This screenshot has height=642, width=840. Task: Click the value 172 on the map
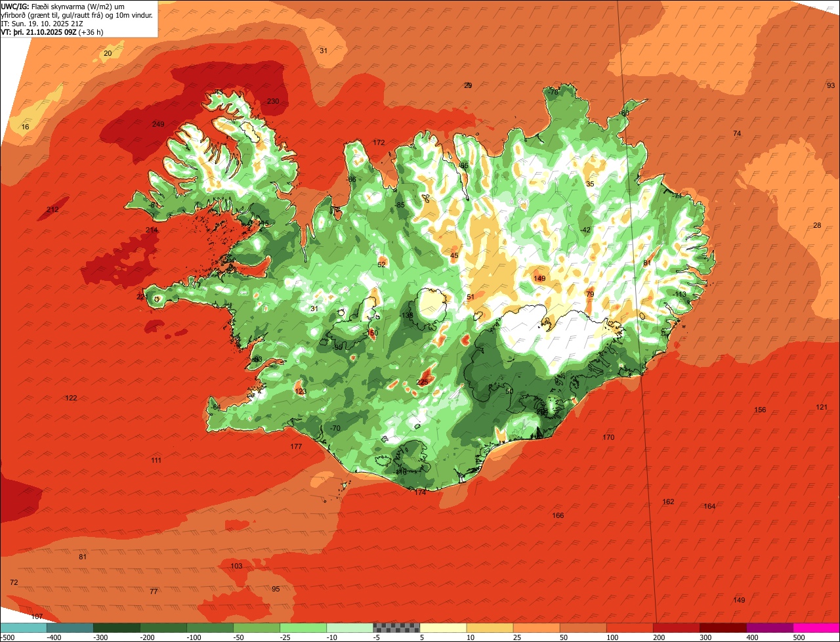379,142
